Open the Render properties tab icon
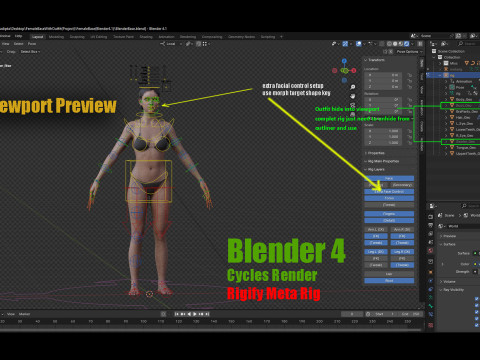Image resolution: width=480 pixels, height=360 pixels. tap(431, 217)
